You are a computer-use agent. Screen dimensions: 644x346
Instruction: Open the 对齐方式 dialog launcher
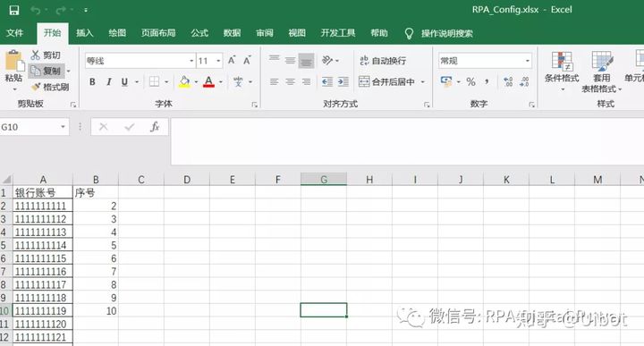(x=427, y=105)
